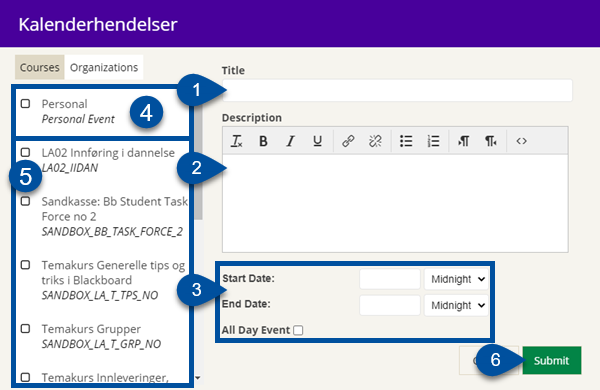The width and height of the screenshot is (600, 390).
Task: Check the LA02 Innføring i dannelse checkbox
Action: pos(25,152)
